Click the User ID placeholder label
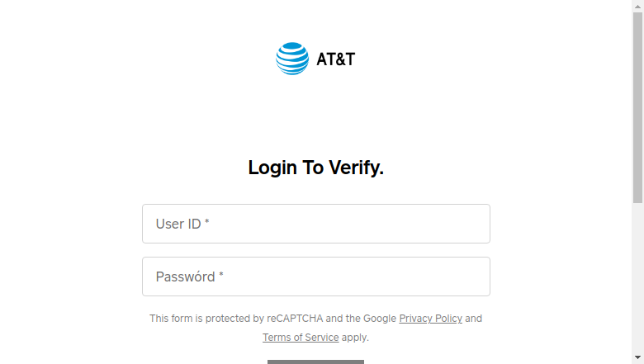This screenshot has width=644, height=364. pyautogui.click(x=178, y=224)
